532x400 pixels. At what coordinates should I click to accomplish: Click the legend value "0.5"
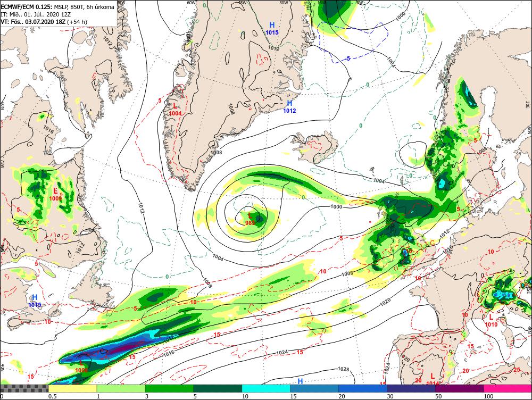coord(52,396)
